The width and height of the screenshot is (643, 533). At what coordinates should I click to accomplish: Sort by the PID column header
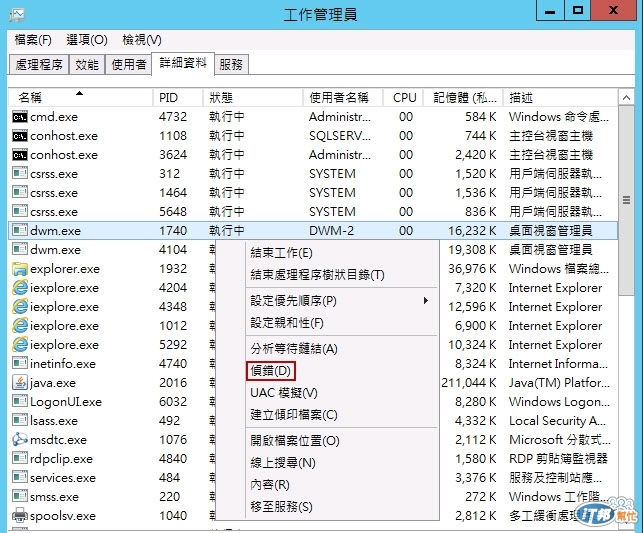178,98
